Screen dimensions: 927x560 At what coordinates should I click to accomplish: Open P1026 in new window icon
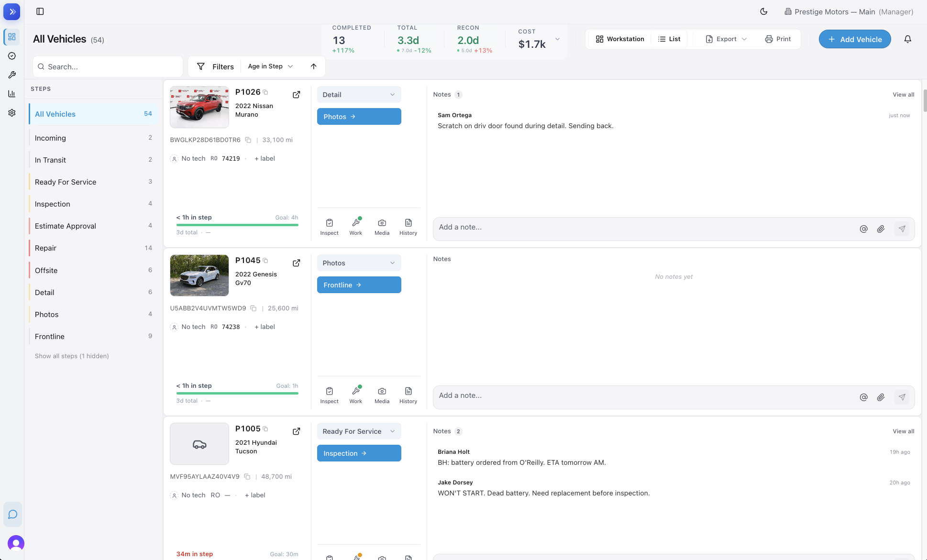click(297, 95)
